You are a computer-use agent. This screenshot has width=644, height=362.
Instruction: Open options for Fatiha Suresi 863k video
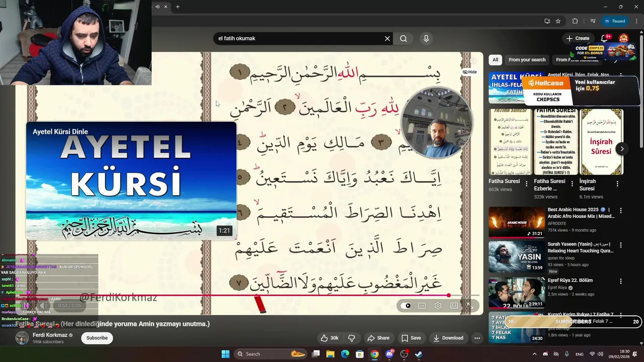(527, 184)
